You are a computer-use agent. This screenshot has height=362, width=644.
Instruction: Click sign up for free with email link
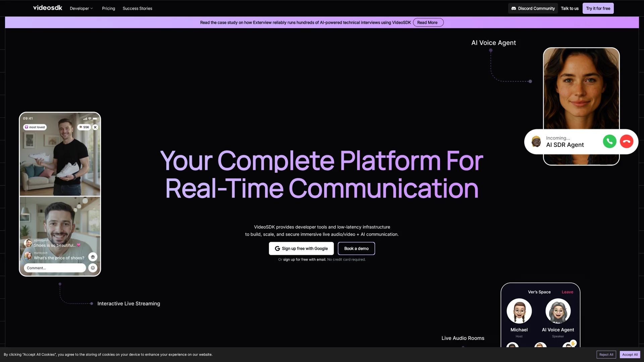(x=304, y=259)
